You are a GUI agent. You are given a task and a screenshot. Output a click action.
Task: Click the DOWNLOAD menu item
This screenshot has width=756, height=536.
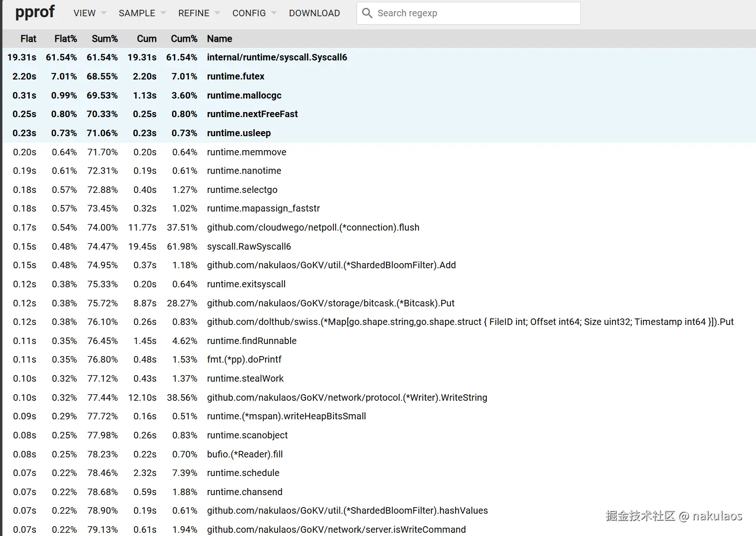point(314,13)
